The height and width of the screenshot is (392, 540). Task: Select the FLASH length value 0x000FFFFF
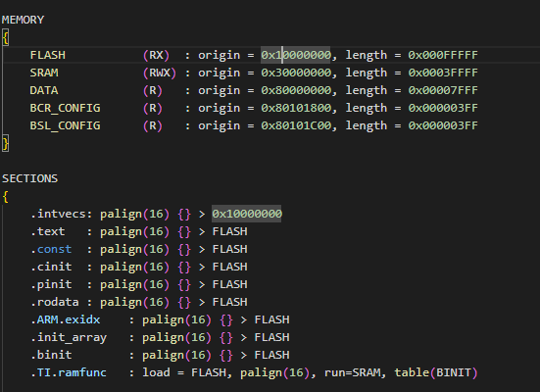click(443, 55)
